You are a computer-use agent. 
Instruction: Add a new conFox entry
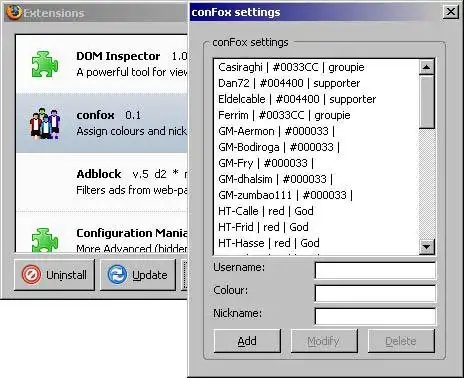click(247, 341)
